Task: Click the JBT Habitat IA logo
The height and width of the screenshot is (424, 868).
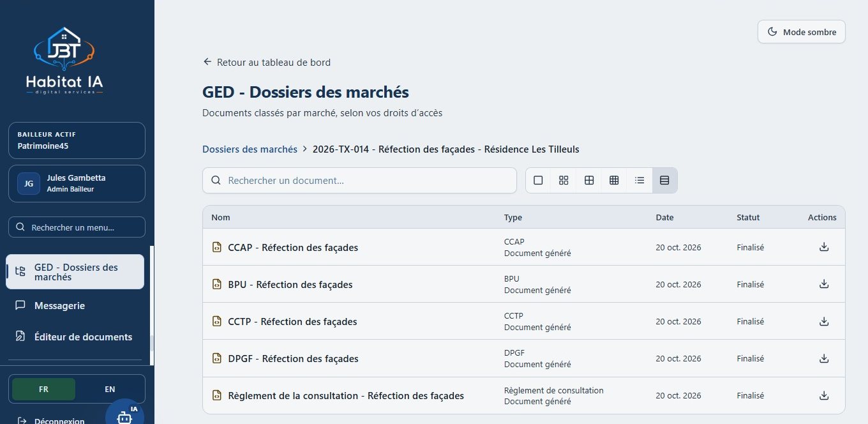Action: pos(64,61)
